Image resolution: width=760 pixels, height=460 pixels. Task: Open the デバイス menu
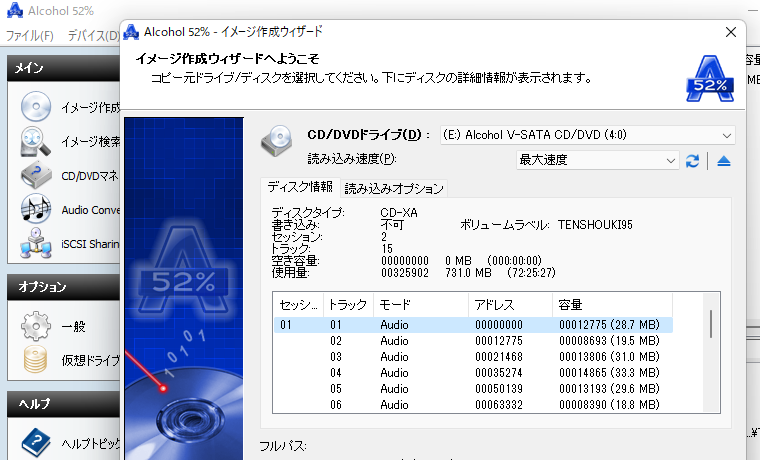point(93,36)
